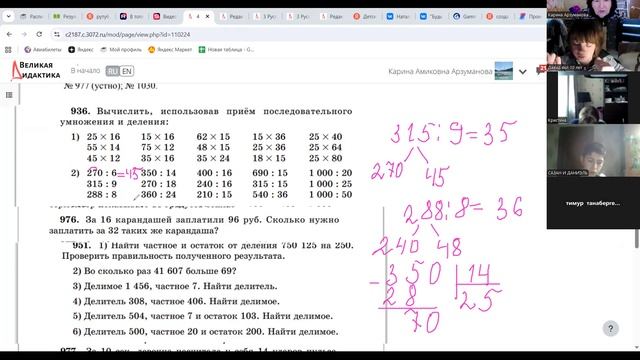
Task: Open the help question-mark button
Action: pos(611,329)
